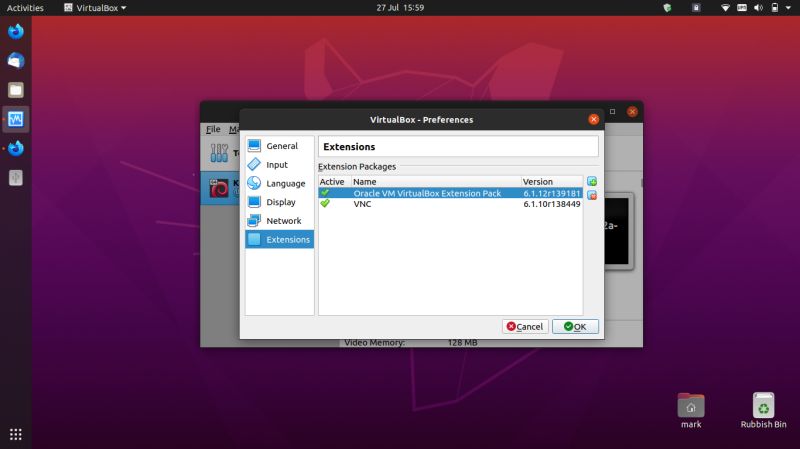Image resolution: width=800 pixels, height=449 pixels.
Task: Click the shield tray icon
Action: (x=667, y=8)
